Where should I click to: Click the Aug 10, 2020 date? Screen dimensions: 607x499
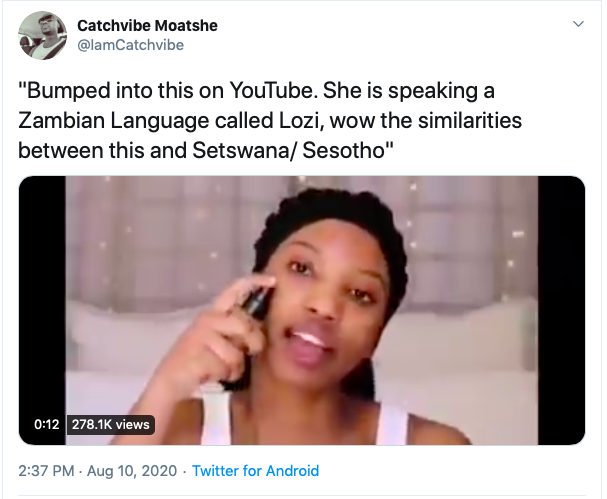132,471
